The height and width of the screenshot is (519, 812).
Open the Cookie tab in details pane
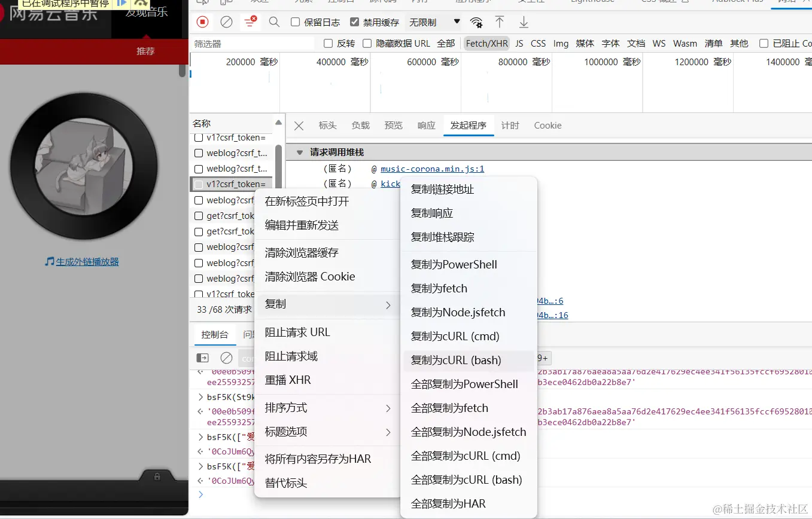click(x=548, y=126)
